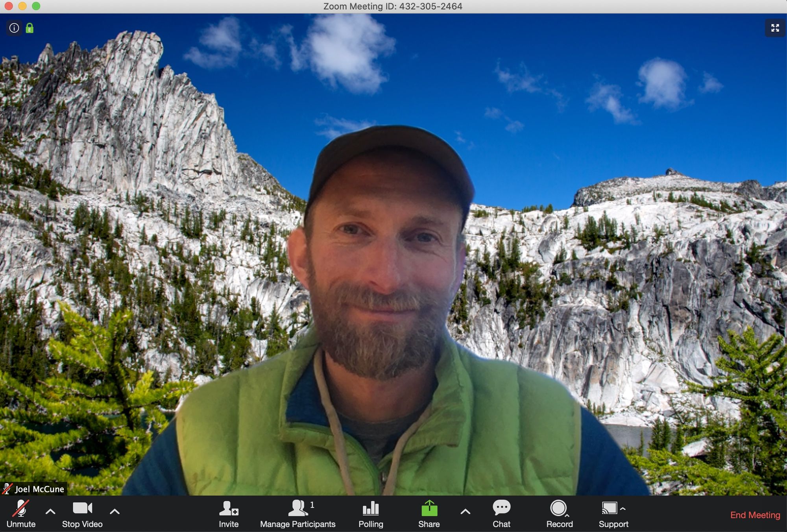Expand share options arrow next to Share
This screenshot has height=532, width=787.
point(465,512)
